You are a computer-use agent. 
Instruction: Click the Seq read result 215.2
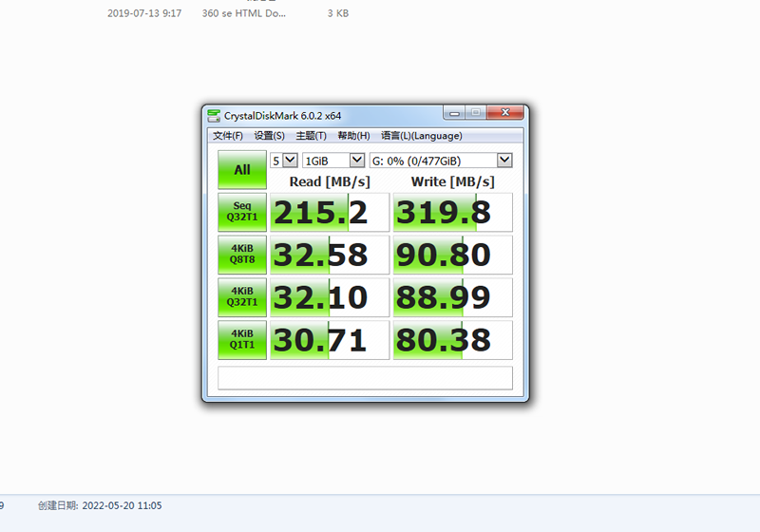[330, 212]
